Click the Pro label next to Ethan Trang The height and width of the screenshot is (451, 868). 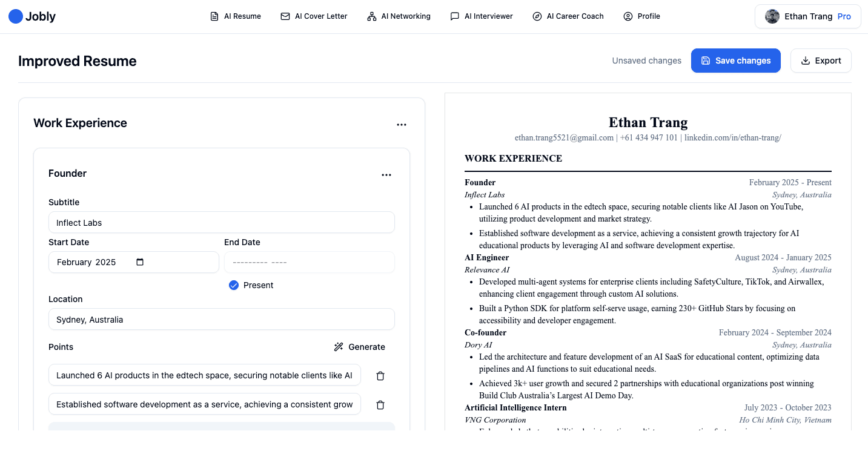844,16
